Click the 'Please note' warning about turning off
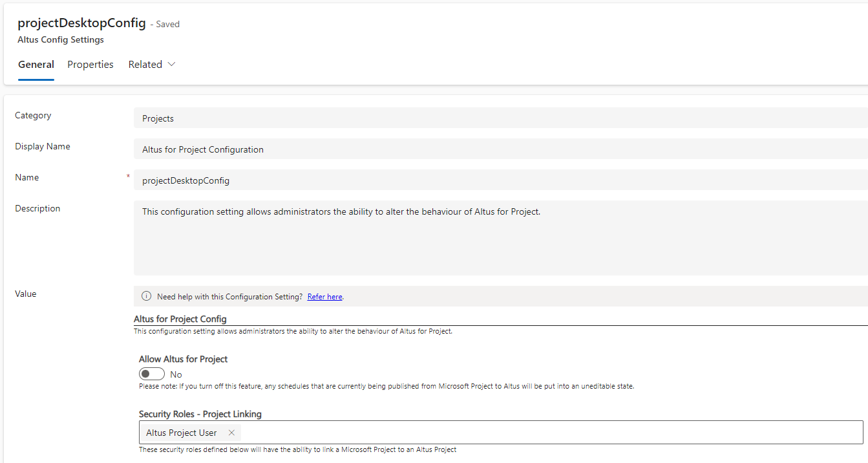The height and width of the screenshot is (463, 868). click(386, 386)
